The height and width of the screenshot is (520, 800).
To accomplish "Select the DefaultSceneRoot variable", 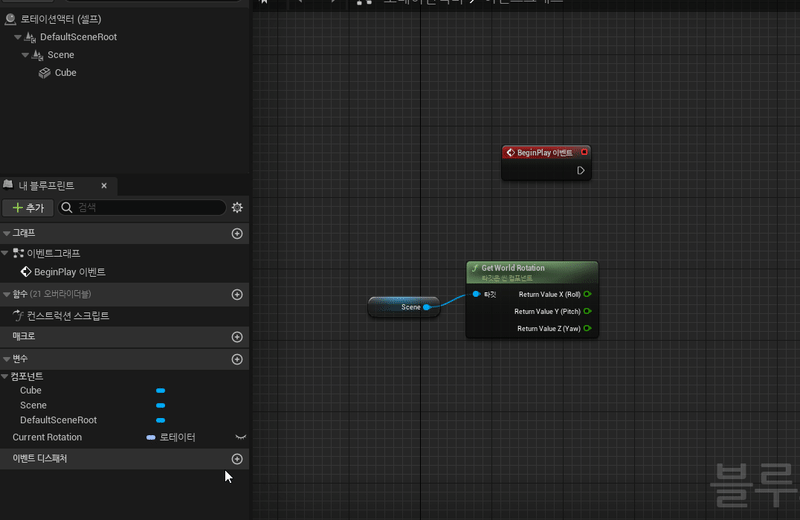I will click(58, 420).
